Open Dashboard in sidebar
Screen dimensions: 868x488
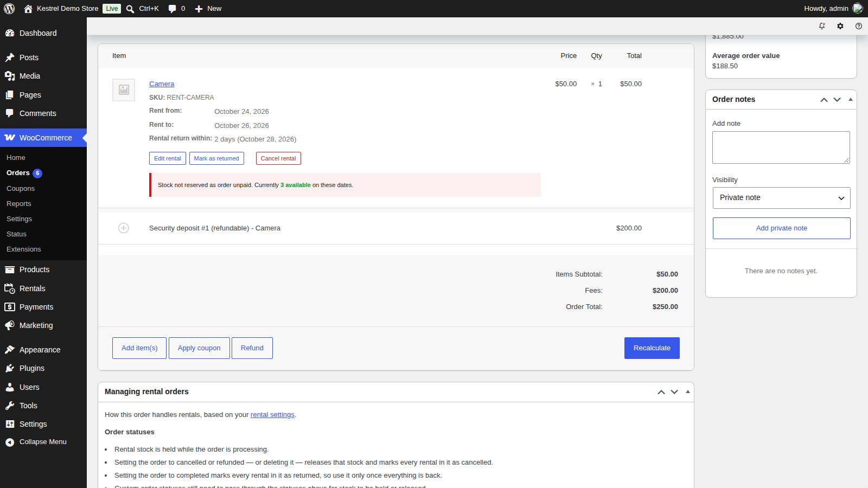(43, 33)
